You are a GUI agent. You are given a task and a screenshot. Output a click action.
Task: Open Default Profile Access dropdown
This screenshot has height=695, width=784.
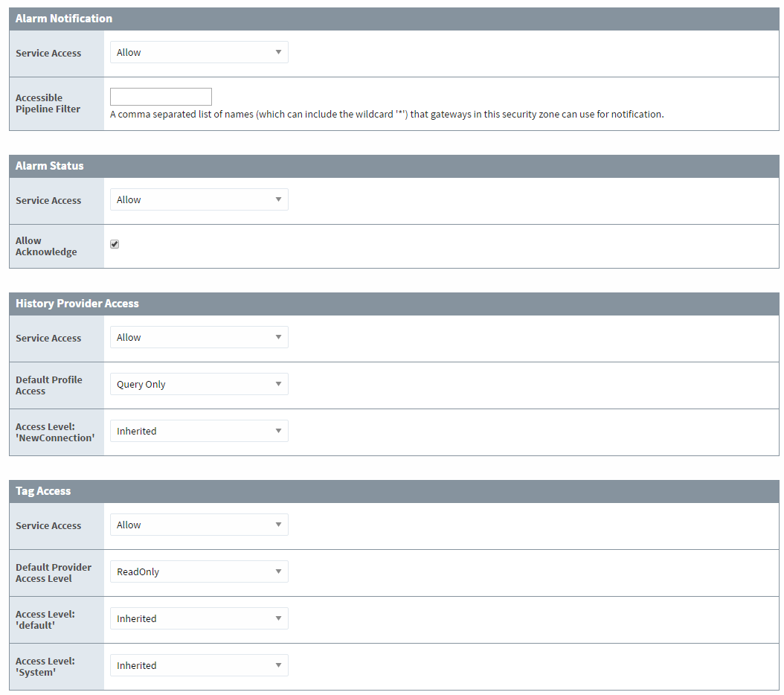[x=199, y=385]
